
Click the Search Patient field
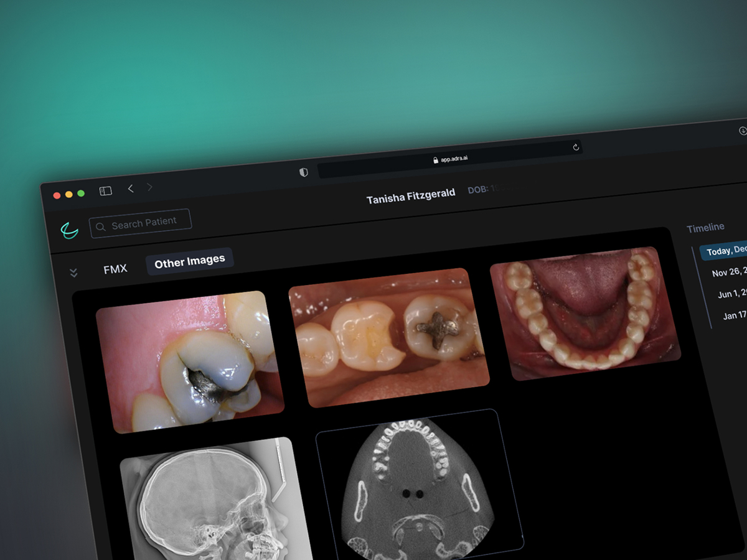coord(140,223)
